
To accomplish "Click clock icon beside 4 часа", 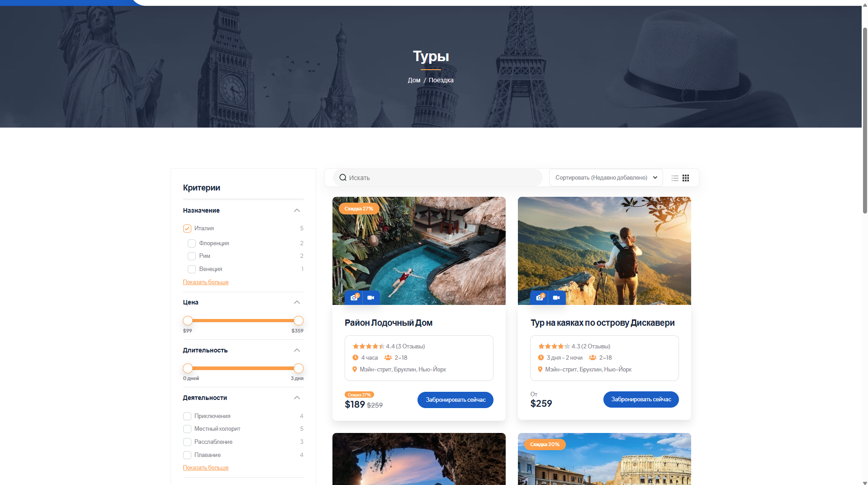I will click(x=356, y=358).
